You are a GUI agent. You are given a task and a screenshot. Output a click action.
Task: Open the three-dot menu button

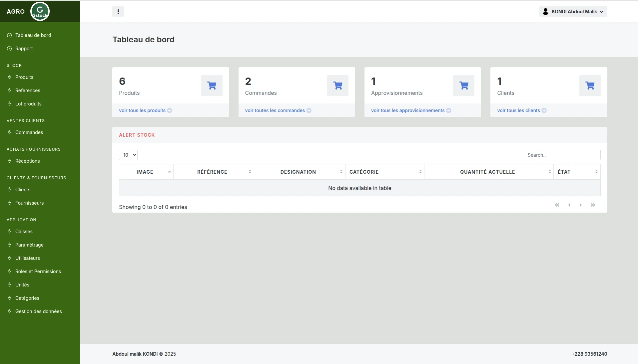point(118,12)
